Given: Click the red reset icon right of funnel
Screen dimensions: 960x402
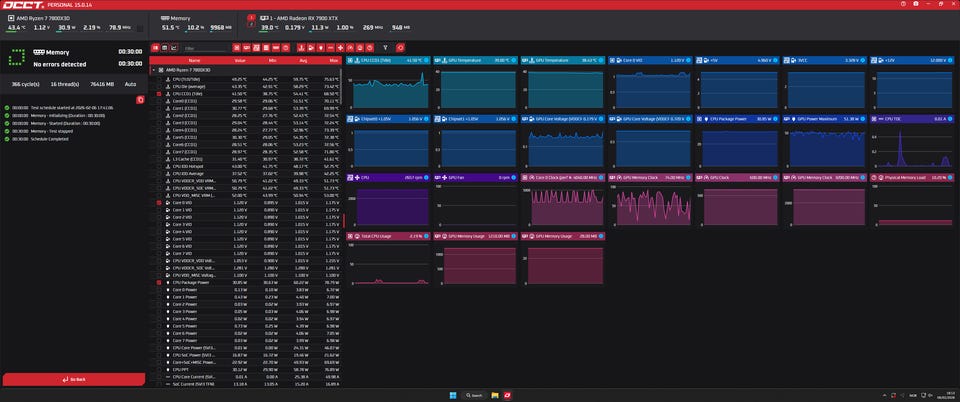Looking at the screenshot, I should tap(401, 47).
